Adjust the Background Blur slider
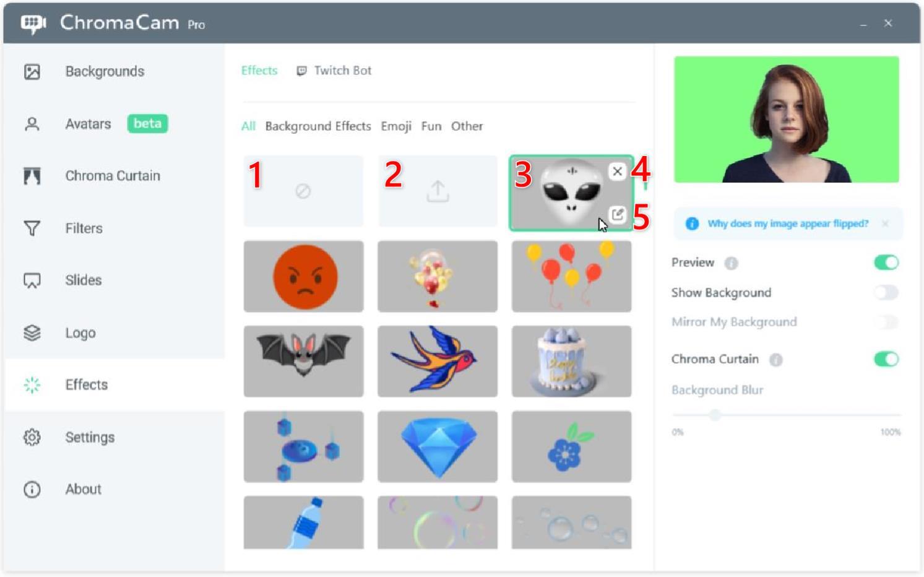The image size is (924, 577). [715, 415]
